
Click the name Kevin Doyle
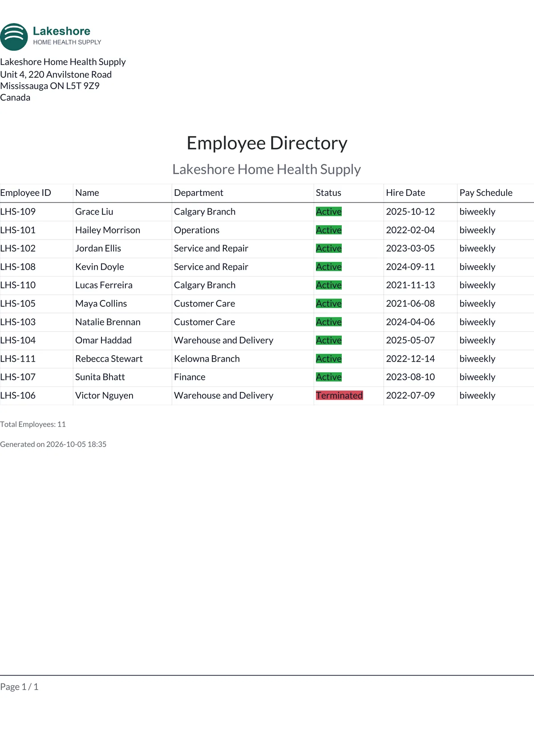point(100,267)
